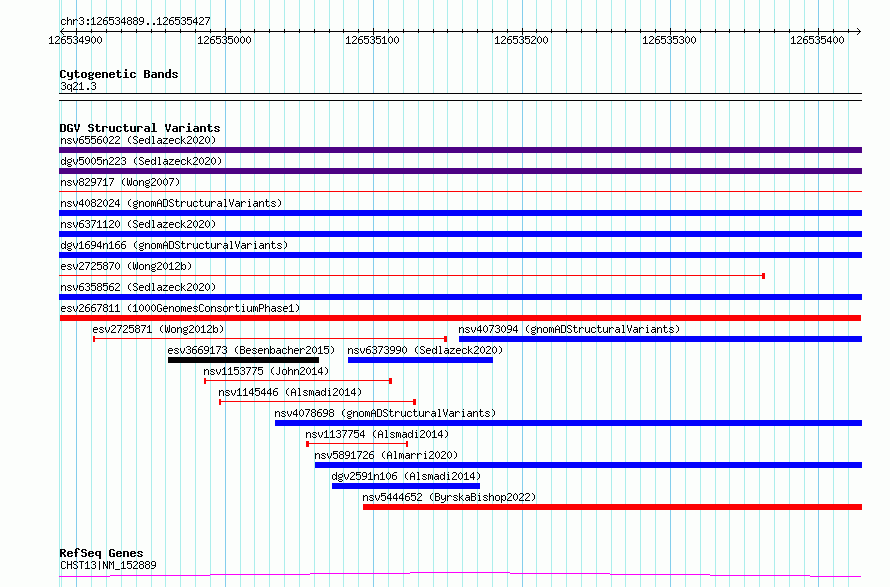Click the RefSeq Genes track title
Viewport: 890px width, 587px height.
click(101, 553)
